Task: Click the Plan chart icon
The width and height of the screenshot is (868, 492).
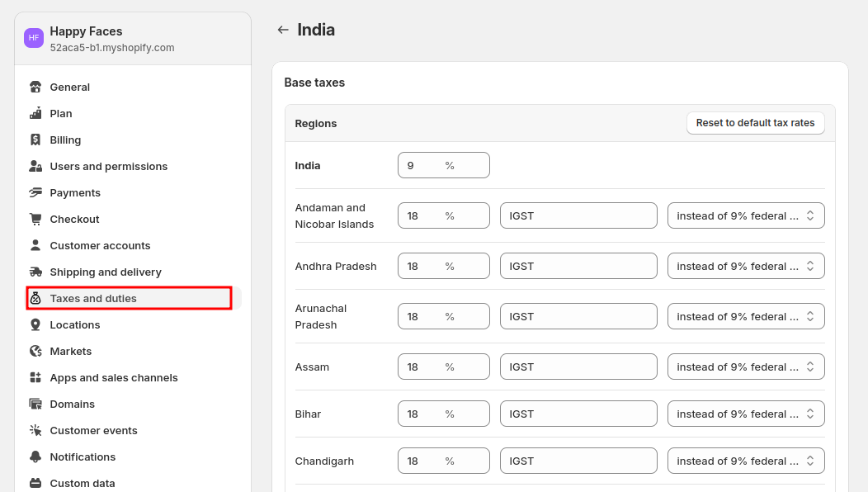Action: coord(35,114)
